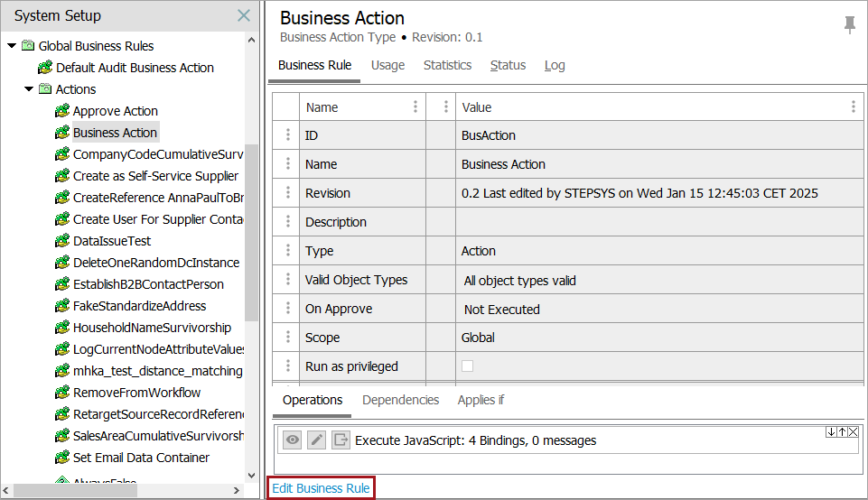This screenshot has width=868, height=500.
Task: Switch to the Statistics tab
Action: click(447, 65)
